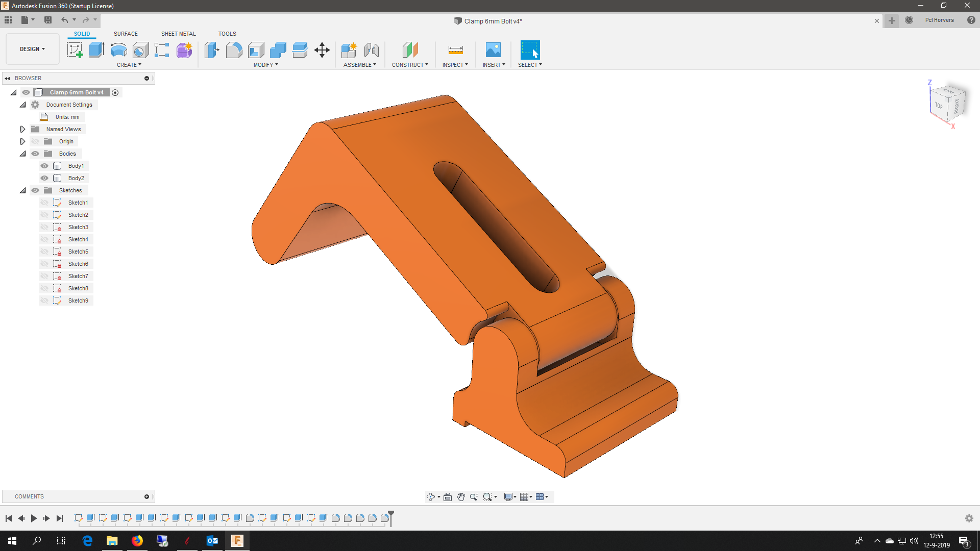Switch to the TOOLS tab
Image resolution: width=980 pixels, height=551 pixels.
(227, 34)
